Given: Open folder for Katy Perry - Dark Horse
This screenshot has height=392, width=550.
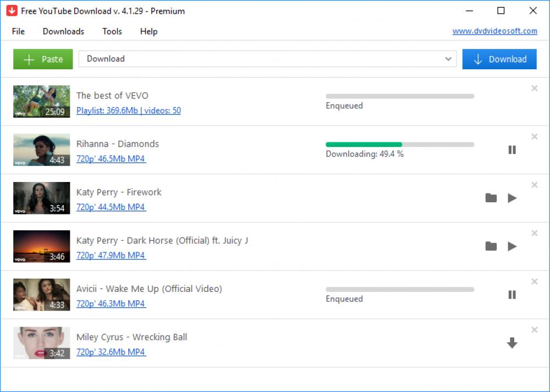Looking at the screenshot, I should [491, 246].
